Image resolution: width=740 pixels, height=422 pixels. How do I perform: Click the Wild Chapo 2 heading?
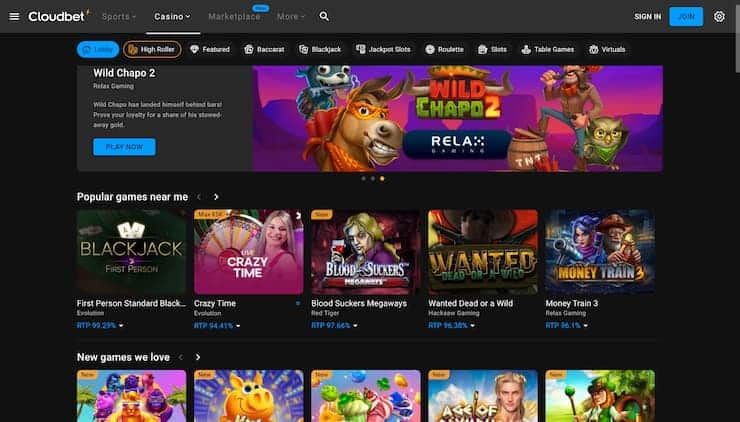click(124, 73)
